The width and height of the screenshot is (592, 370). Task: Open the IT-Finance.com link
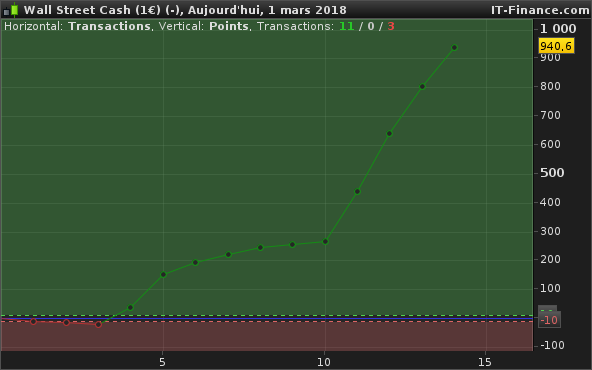click(540, 10)
